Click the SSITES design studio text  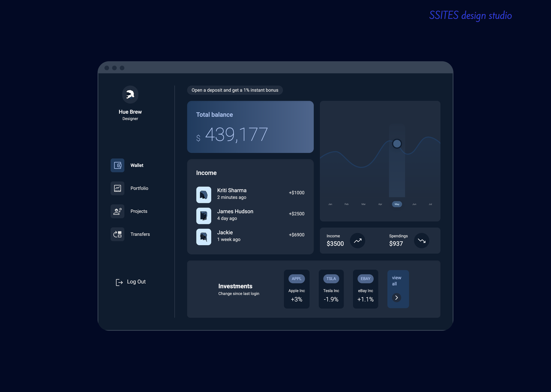coord(471,16)
